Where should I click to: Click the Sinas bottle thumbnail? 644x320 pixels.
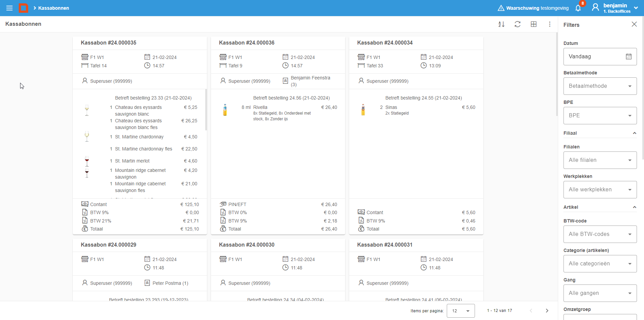(363, 110)
